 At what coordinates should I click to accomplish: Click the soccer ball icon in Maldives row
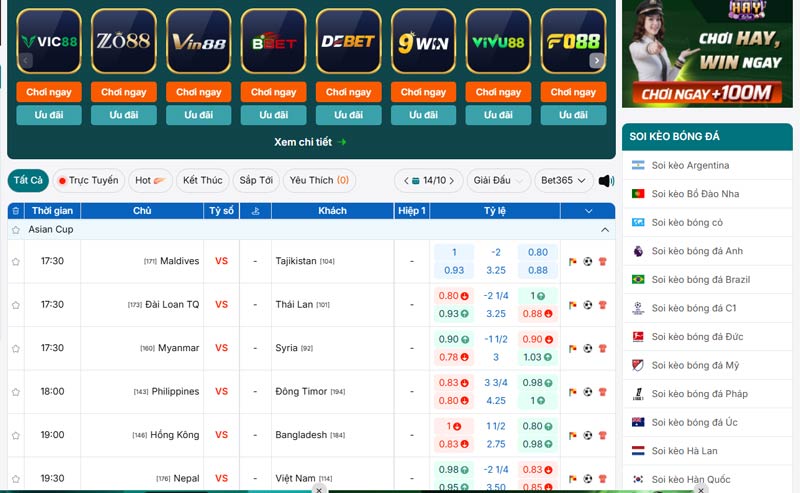(x=588, y=262)
